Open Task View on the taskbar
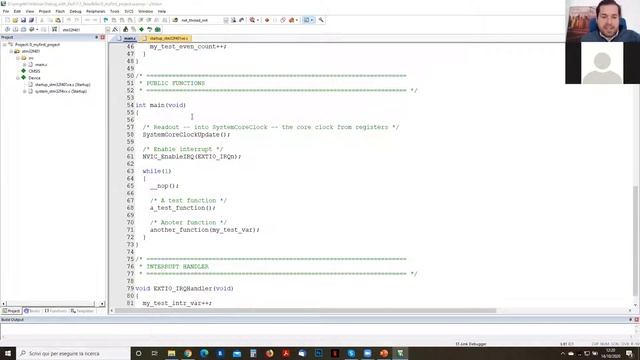Viewport: 640px width, 360px height. click(155, 353)
